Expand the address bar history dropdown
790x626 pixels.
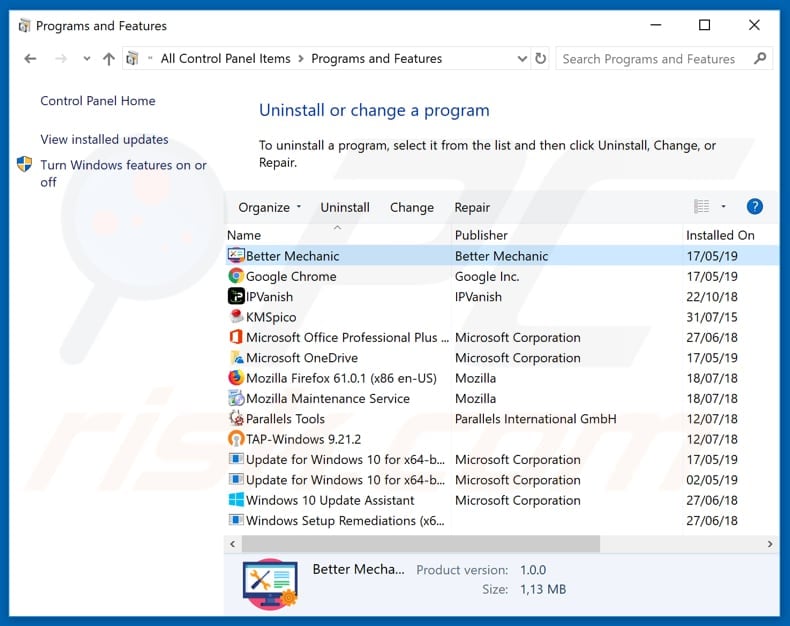(x=522, y=58)
